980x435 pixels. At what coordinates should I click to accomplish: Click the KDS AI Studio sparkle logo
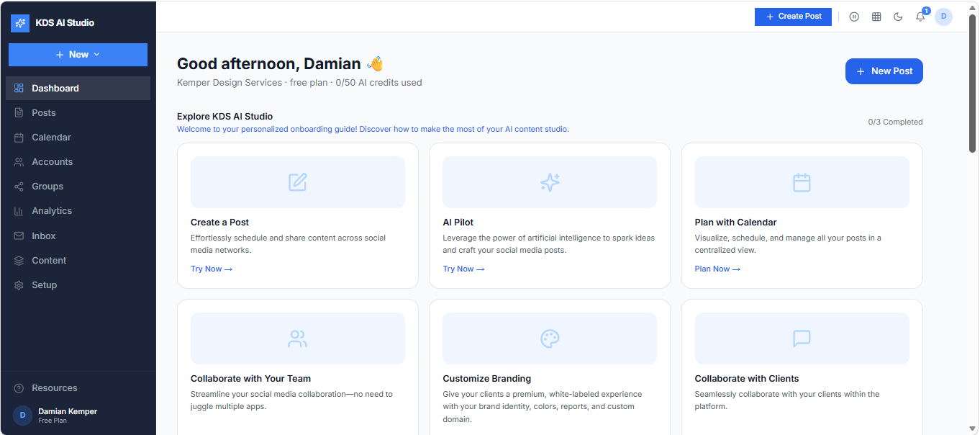click(x=20, y=23)
